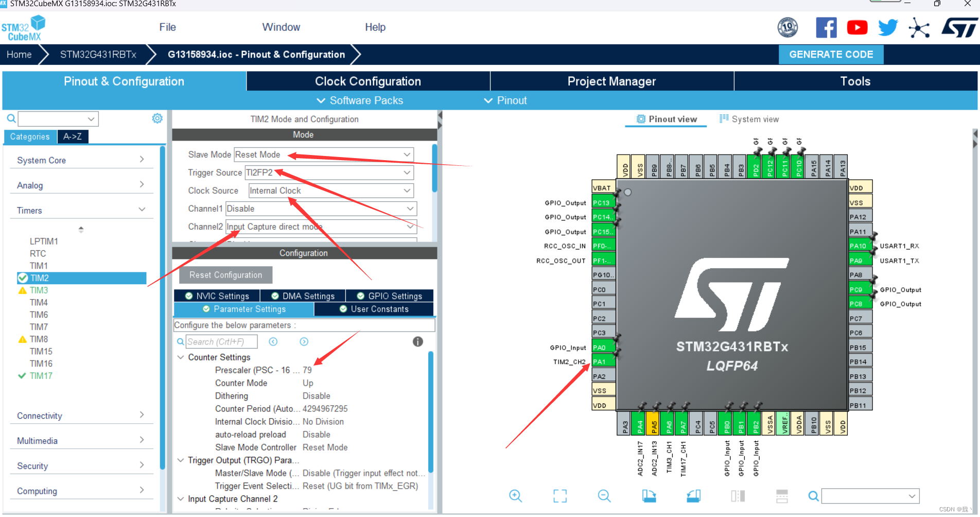Viewport: 980px width, 517px height.
Task: Open the File menu
Action: coord(167,27)
